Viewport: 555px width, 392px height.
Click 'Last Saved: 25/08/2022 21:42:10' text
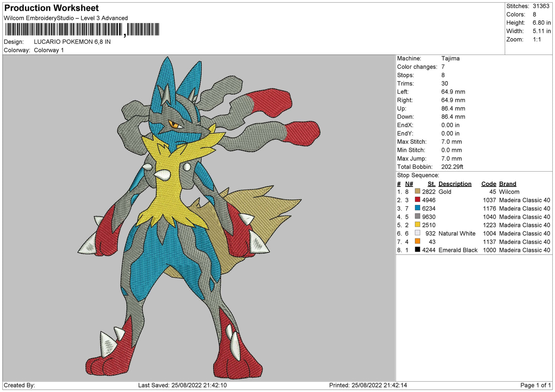(x=182, y=385)
